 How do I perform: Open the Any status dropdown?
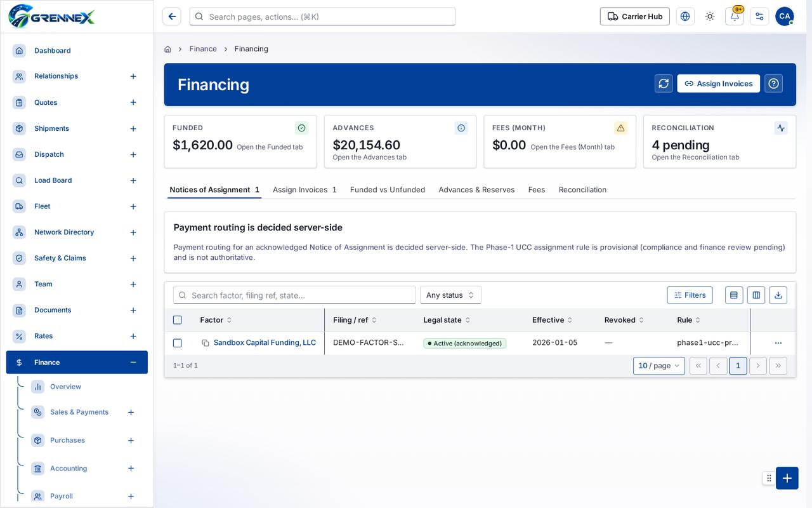click(450, 295)
